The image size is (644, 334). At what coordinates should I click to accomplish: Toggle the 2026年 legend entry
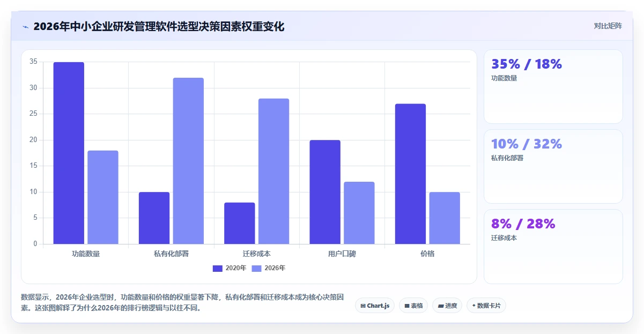pyautogui.click(x=269, y=268)
